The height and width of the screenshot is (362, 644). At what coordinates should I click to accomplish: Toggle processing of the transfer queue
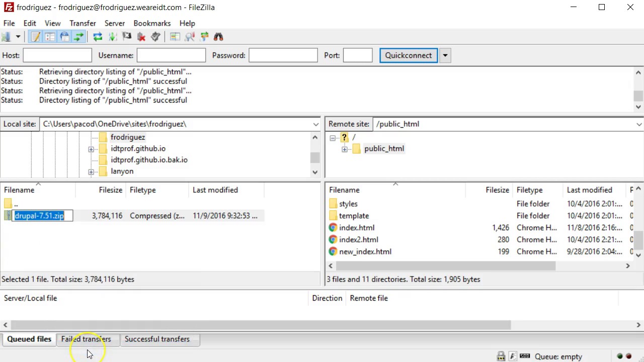click(112, 37)
